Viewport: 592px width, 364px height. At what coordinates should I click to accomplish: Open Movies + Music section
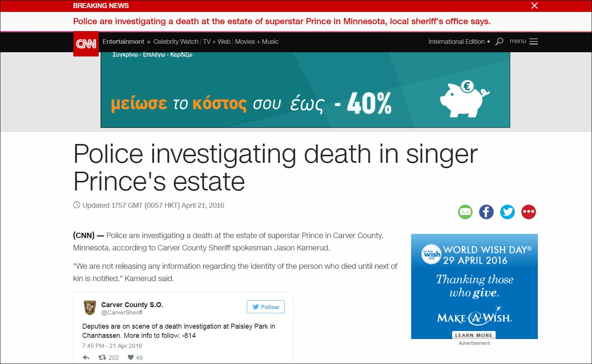point(256,41)
